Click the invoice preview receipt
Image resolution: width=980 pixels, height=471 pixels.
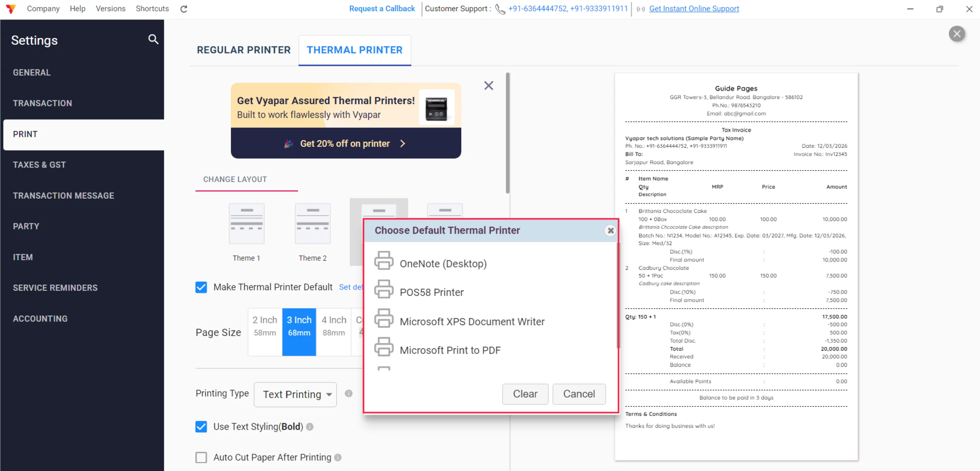pos(736,267)
